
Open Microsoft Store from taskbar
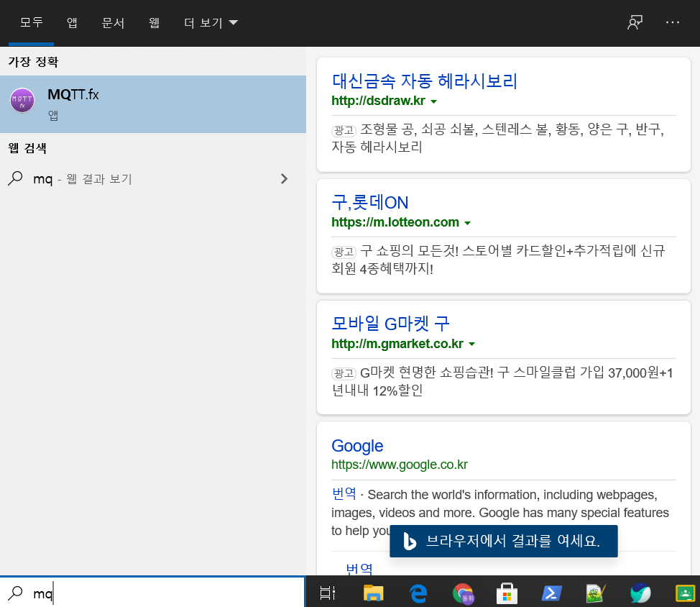tap(507, 593)
